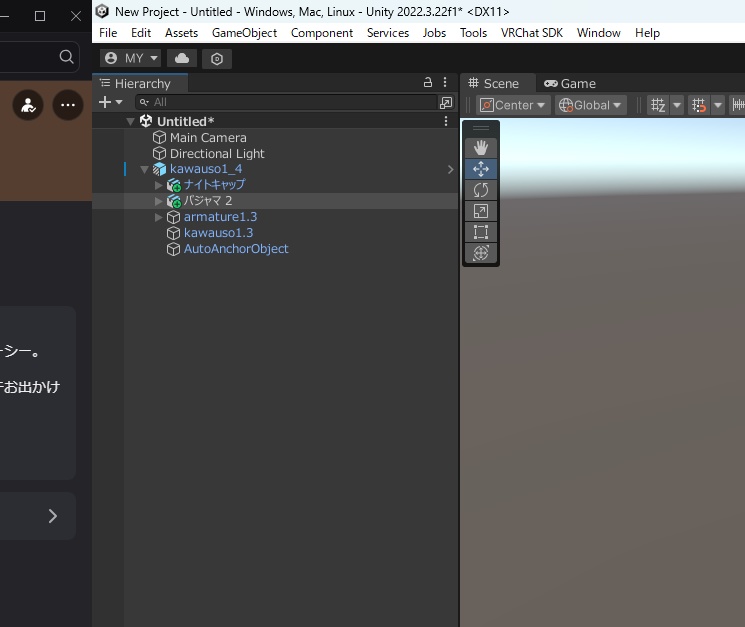Open the Assets menu

click(181, 33)
